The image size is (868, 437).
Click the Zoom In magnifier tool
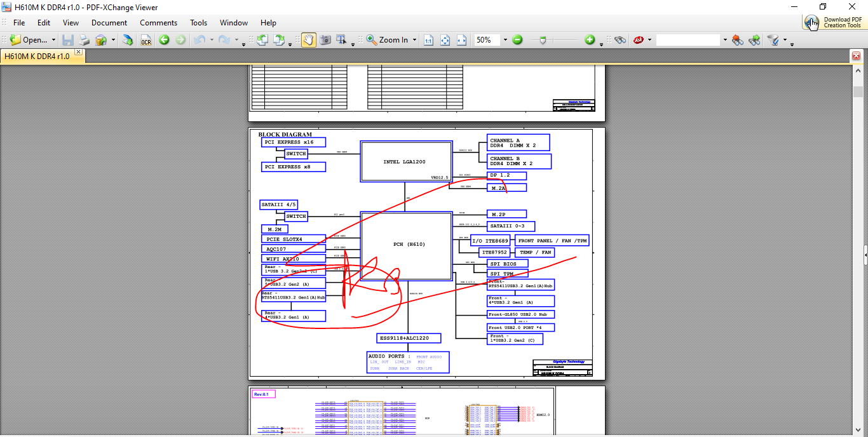point(387,40)
